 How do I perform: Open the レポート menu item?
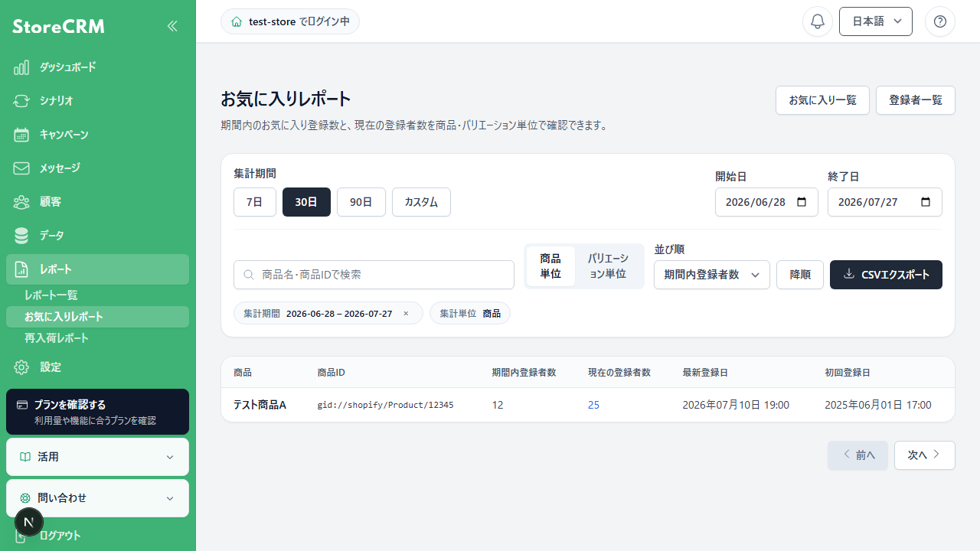click(x=97, y=269)
